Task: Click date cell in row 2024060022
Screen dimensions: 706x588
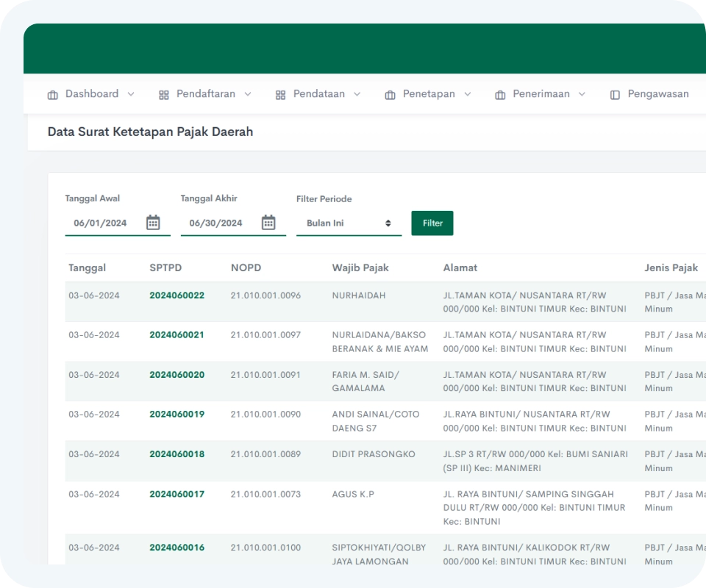Action: pos(94,295)
